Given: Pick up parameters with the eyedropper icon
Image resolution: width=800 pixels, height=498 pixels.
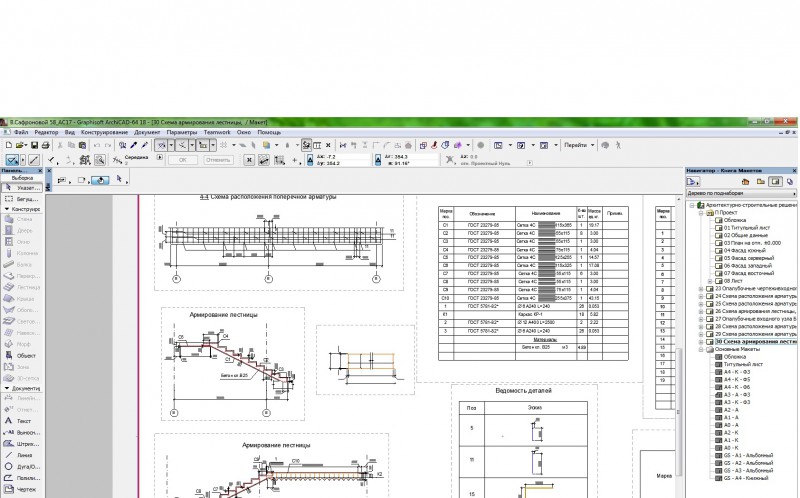Looking at the screenshot, I should tap(134, 145).
